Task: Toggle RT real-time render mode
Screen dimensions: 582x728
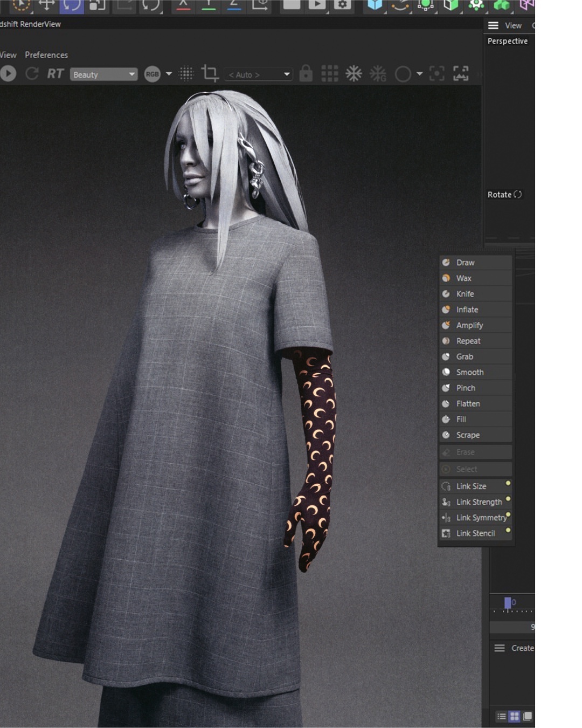Action: (55, 74)
